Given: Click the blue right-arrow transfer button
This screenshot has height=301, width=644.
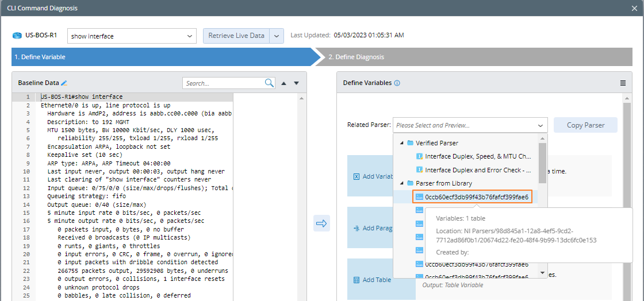Looking at the screenshot, I should coord(321,223).
